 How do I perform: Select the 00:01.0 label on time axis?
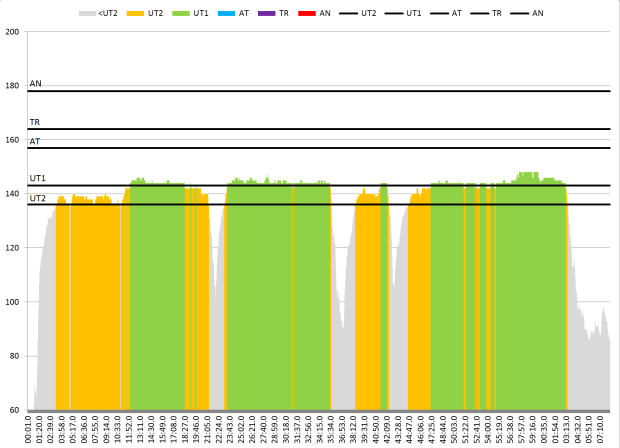[x=30, y=429]
